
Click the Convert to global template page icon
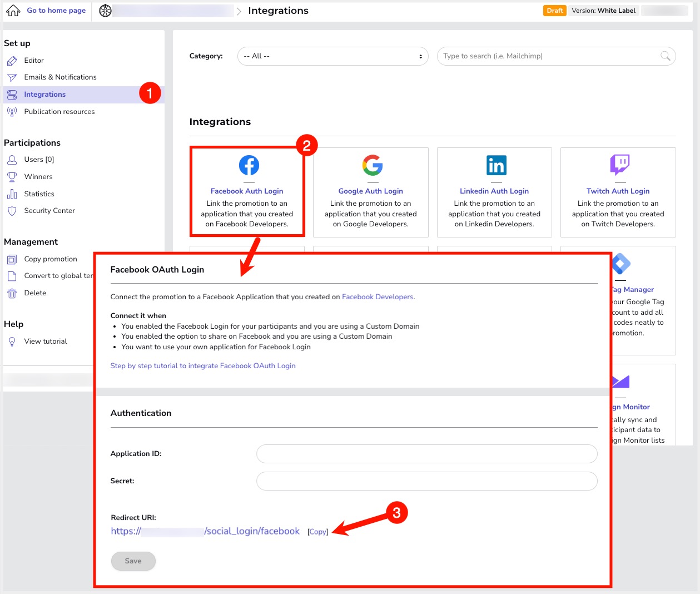[x=12, y=276]
